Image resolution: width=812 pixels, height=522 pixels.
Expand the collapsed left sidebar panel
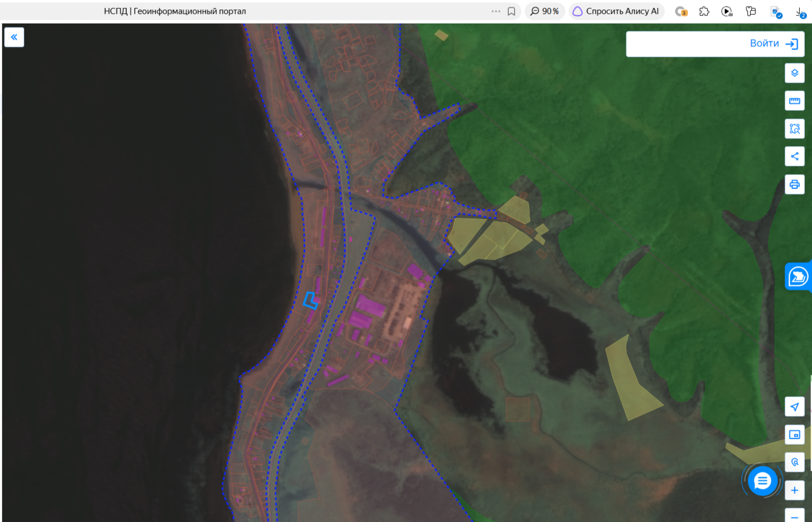coord(14,37)
